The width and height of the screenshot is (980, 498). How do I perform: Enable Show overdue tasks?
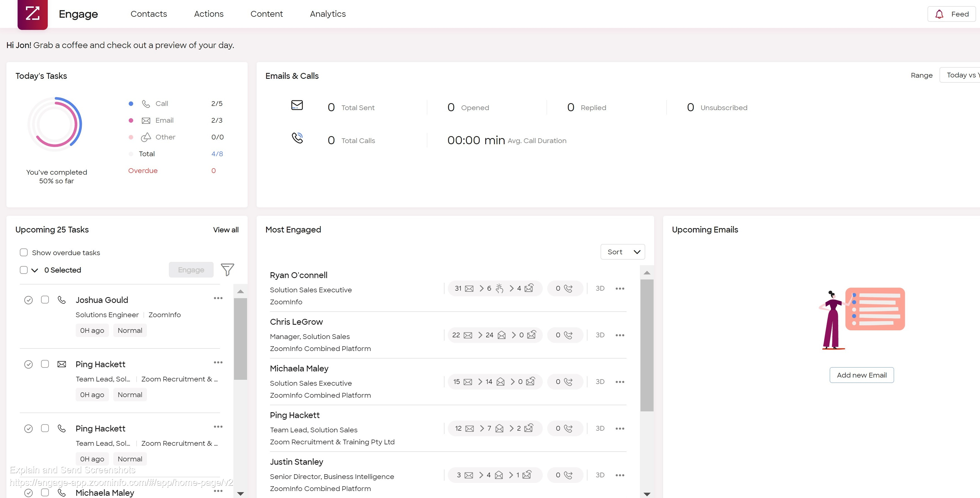(23, 252)
